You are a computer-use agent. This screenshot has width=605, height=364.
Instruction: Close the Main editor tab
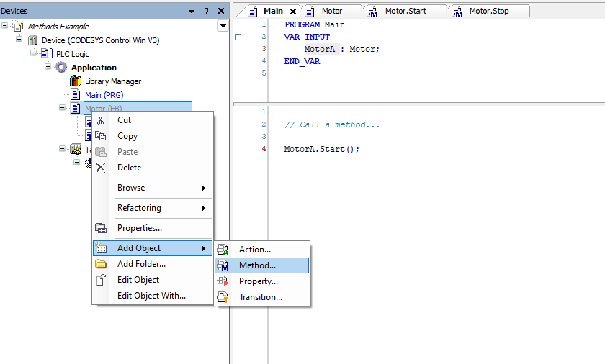pyautogui.click(x=293, y=12)
